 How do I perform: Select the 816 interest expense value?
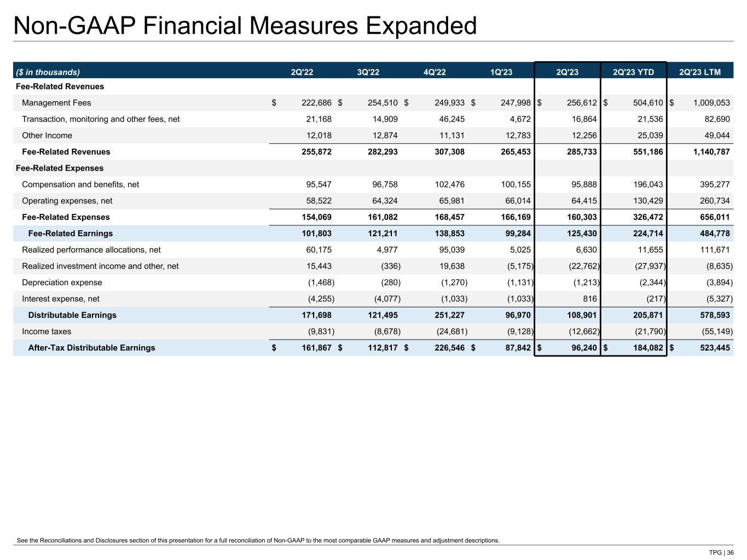point(589,299)
